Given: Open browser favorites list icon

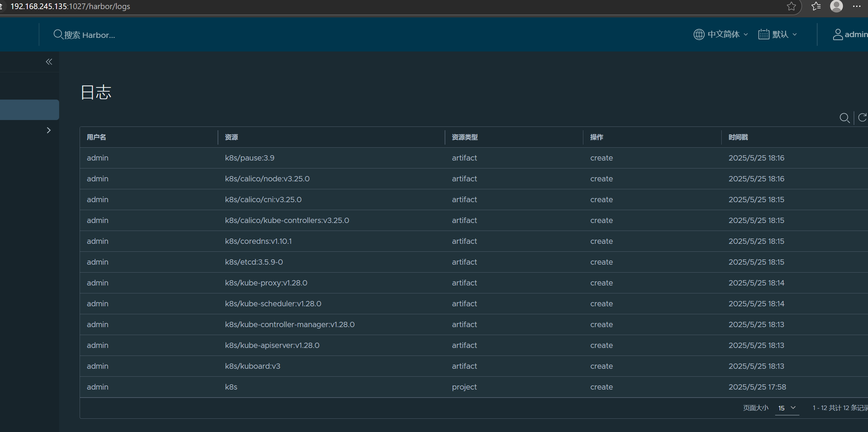Looking at the screenshot, I should coord(816,6).
